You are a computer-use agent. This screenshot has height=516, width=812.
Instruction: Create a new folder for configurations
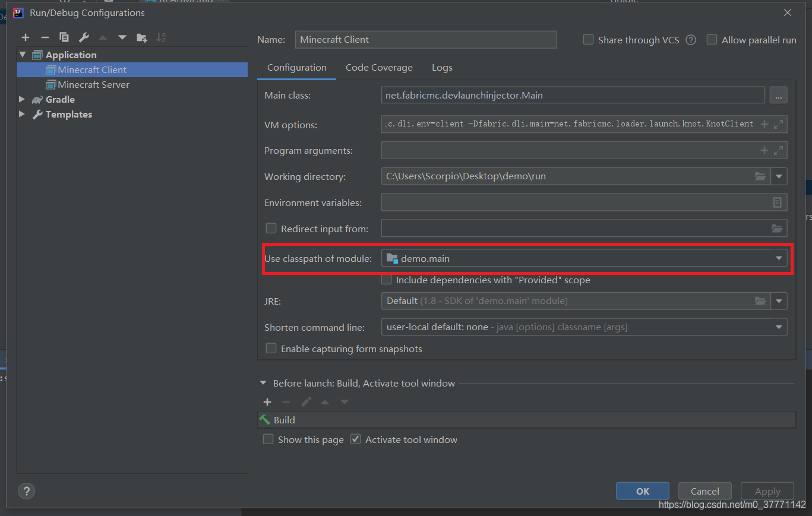coord(141,37)
